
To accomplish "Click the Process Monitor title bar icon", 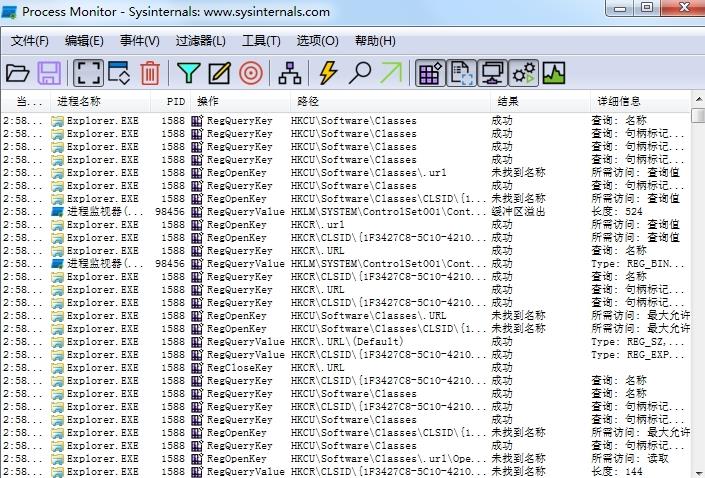I will click(9, 11).
